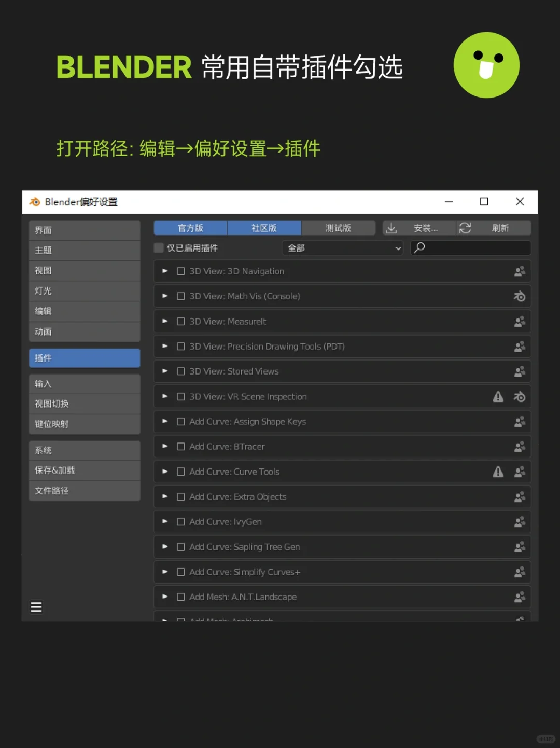Expand Add Curve: BTracer details
The height and width of the screenshot is (748, 560).
pyautogui.click(x=165, y=446)
